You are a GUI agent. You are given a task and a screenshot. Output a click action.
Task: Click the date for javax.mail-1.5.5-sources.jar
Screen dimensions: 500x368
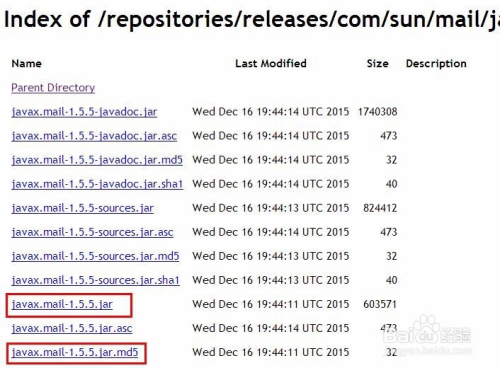click(271, 208)
